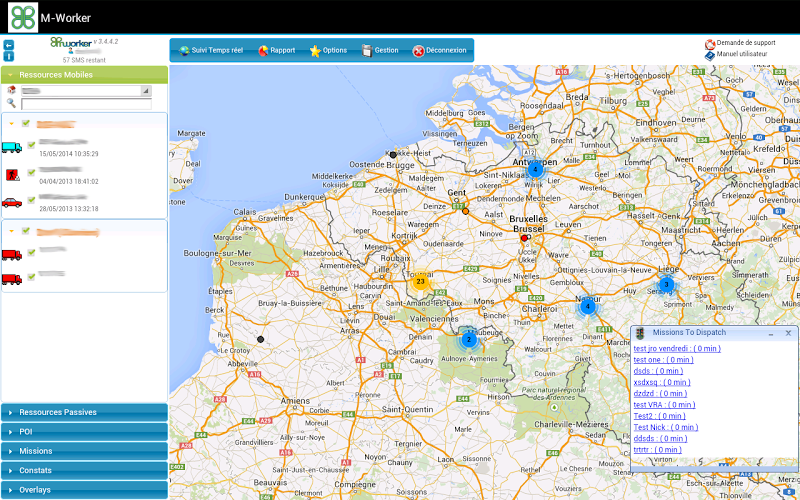Collapse the group containing the cyan truck
This screenshot has height=500, width=800.
12,124
